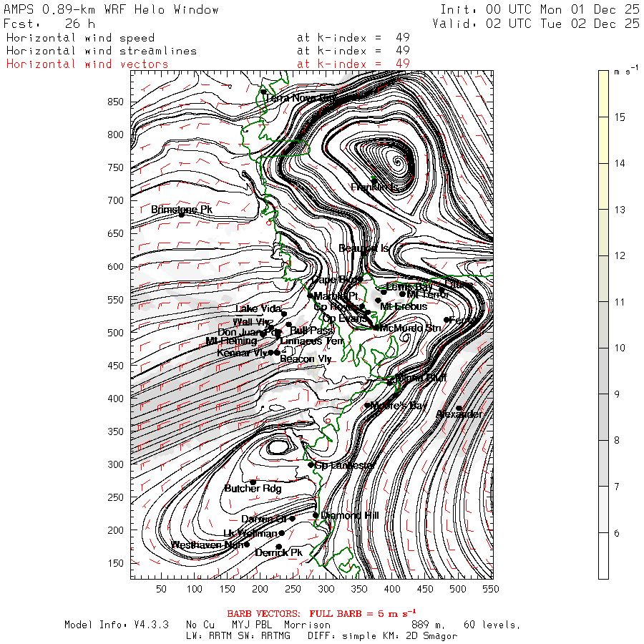The width and height of the screenshot is (644, 644).
Task: Click the AMPS 0.89-km WRF Helo Window title
Action: (x=112, y=10)
